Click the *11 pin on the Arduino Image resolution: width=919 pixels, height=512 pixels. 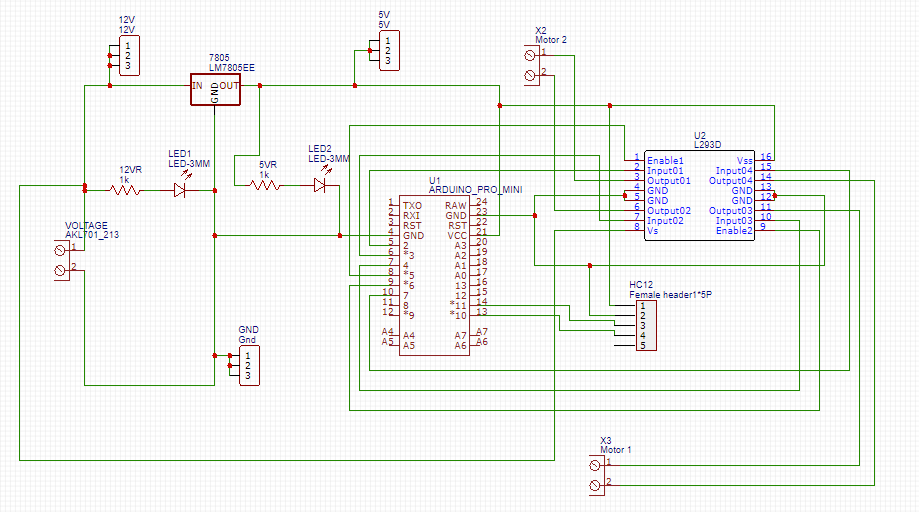click(x=458, y=305)
